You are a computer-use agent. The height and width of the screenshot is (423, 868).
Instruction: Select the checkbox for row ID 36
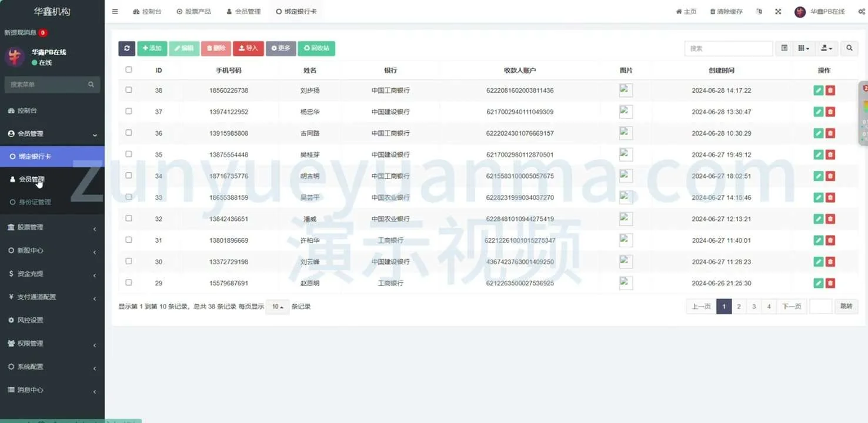pyautogui.click(x=129, y=133)
